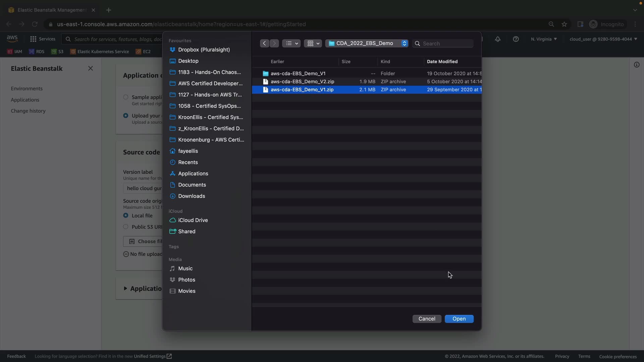Select the Sample application radio button

pos(126,97)
